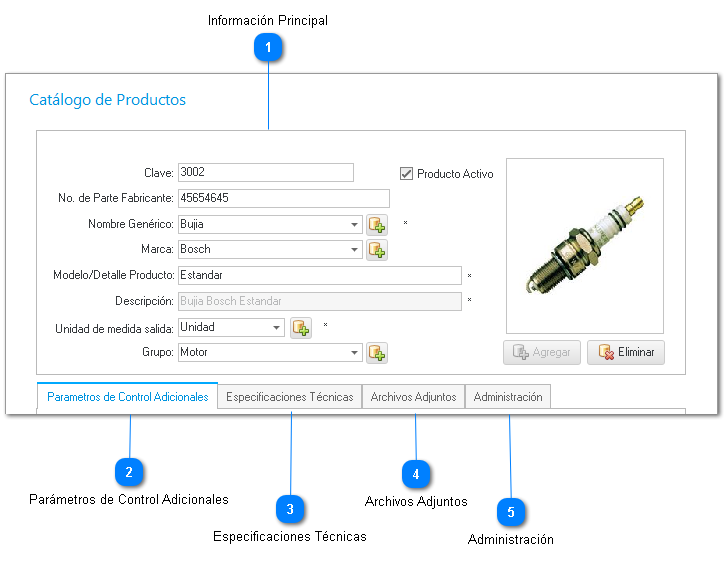Select the Administración tab
Image resolution: width=727 pixels, height=563 pixels.
[x=508, y=397]
